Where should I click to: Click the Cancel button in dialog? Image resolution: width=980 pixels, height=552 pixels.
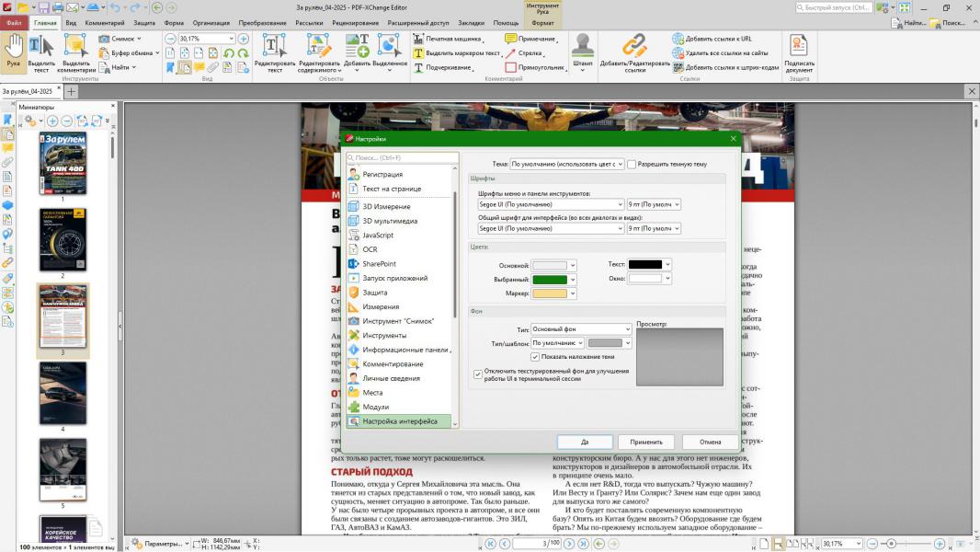(x=710, y=442)
